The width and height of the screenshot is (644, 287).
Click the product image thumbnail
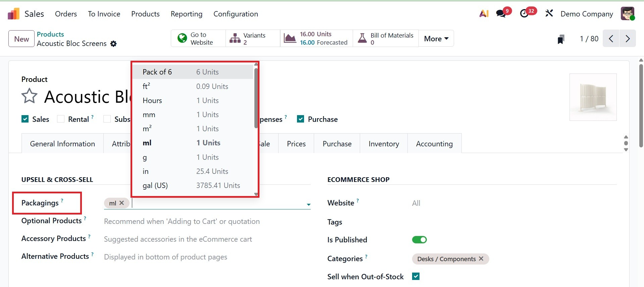click(x=593, y=97)
